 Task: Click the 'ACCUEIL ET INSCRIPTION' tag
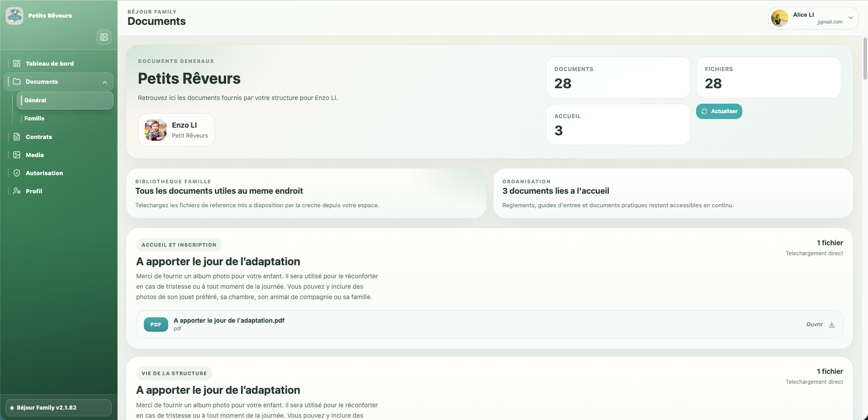pos(179,245)
